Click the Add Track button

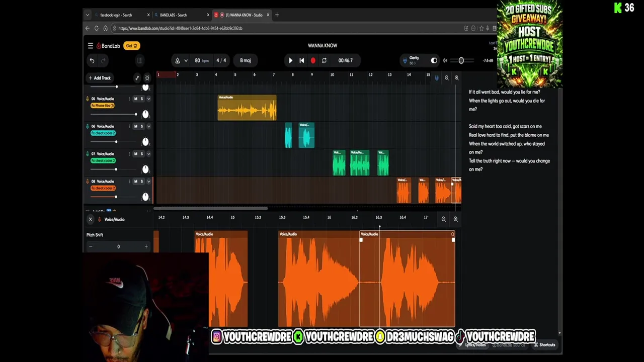(x=99, y=78)
